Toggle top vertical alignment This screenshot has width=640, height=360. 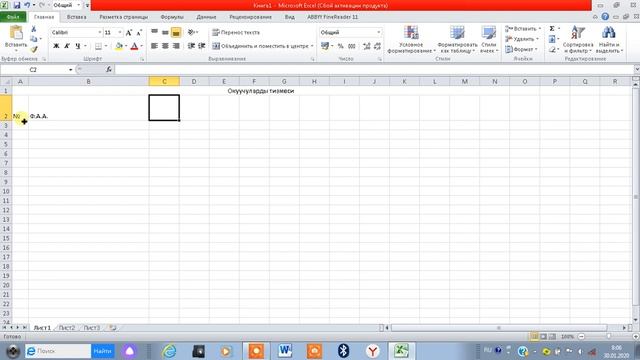pyautogui.click(x=155, y=32)
